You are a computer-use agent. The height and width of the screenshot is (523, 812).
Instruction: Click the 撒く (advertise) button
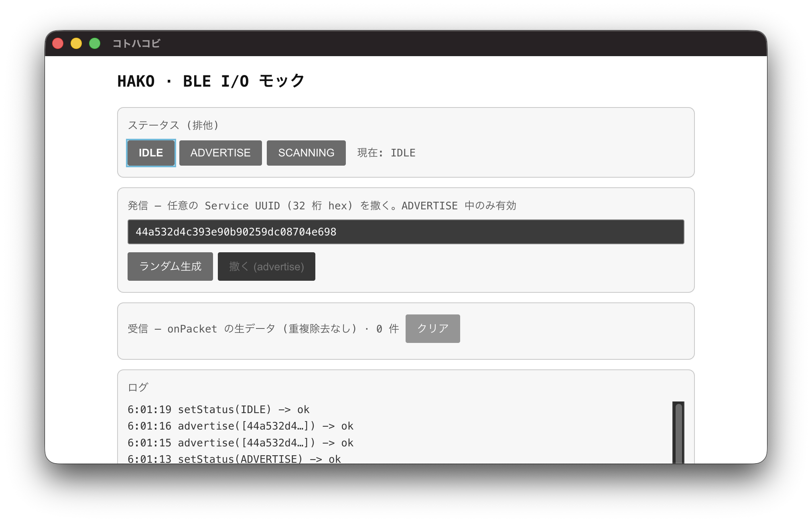pyautogui.click(x=266, y=266)
